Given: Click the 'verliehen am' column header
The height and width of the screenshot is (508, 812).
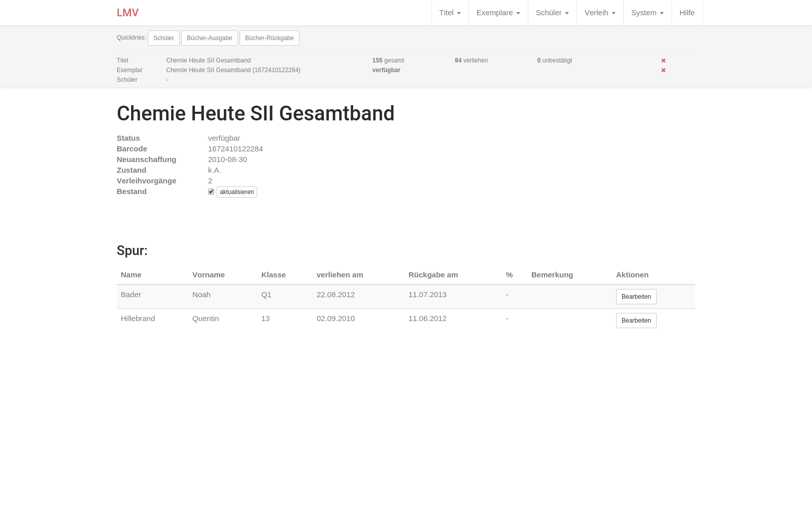Looking at the screenshot, I should click(340, 275).
